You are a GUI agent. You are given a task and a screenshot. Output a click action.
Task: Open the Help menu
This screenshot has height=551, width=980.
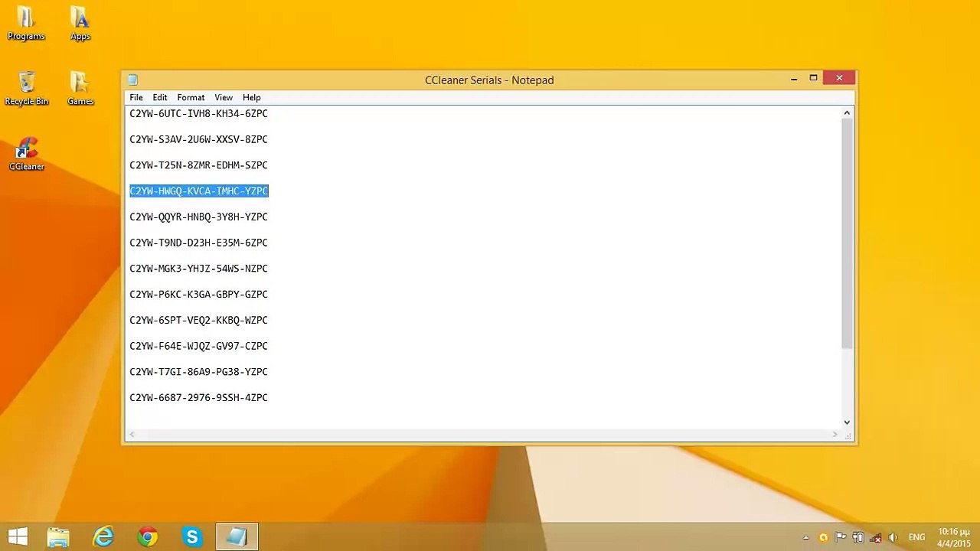251,97
